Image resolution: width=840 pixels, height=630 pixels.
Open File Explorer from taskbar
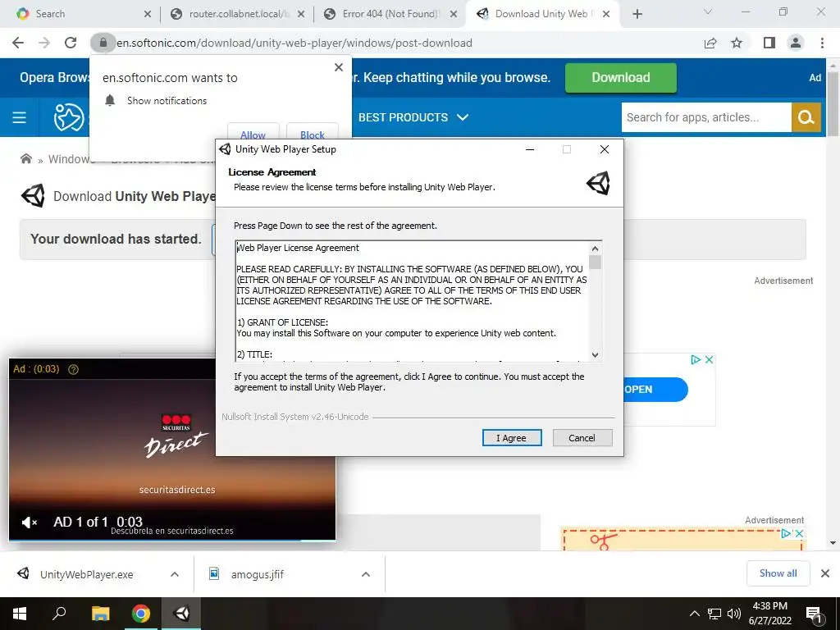100,614
